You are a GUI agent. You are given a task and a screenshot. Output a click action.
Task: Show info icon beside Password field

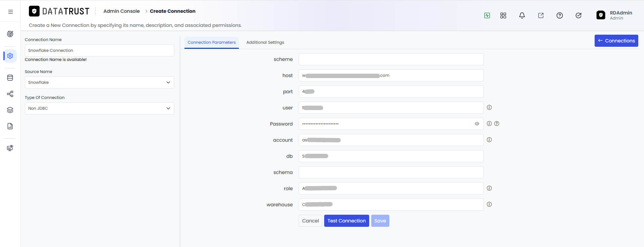489,123
